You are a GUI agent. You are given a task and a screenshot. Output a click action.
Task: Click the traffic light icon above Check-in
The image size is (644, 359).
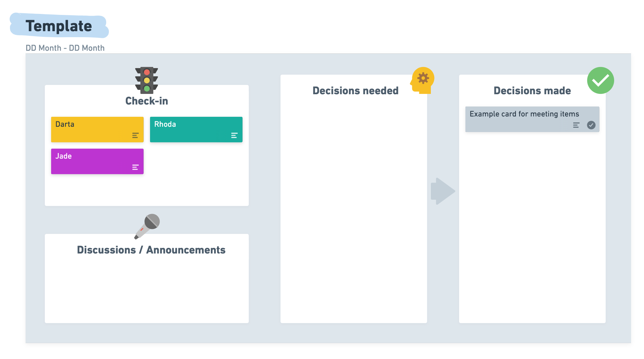click(146, 80)
